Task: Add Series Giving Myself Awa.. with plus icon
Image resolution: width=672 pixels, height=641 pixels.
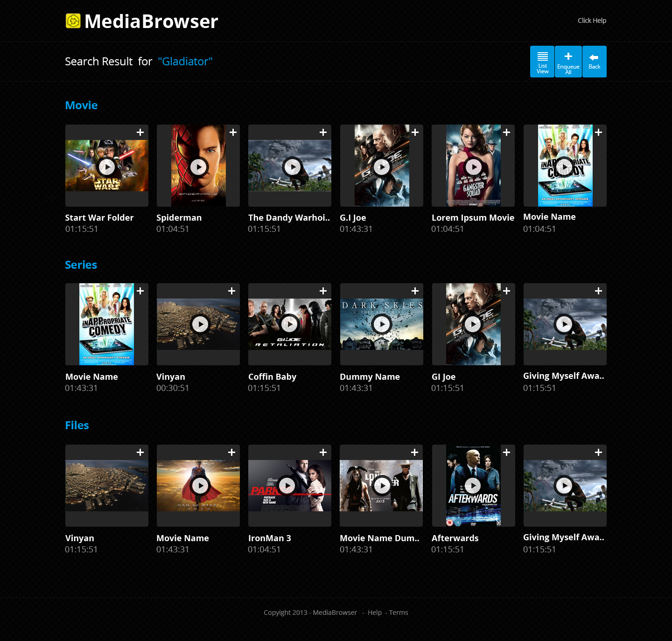Action: pos(599,291)
